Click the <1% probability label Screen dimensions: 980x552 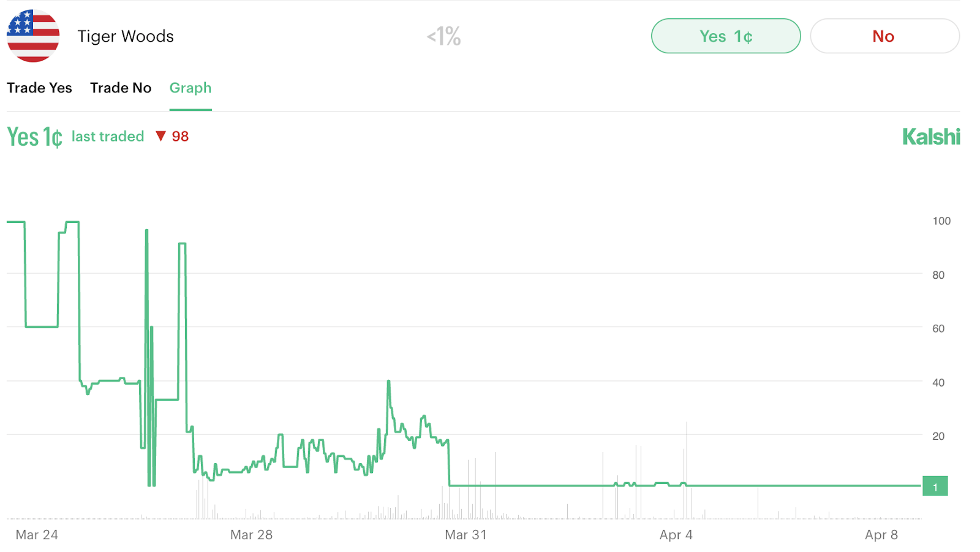(444, 36)
